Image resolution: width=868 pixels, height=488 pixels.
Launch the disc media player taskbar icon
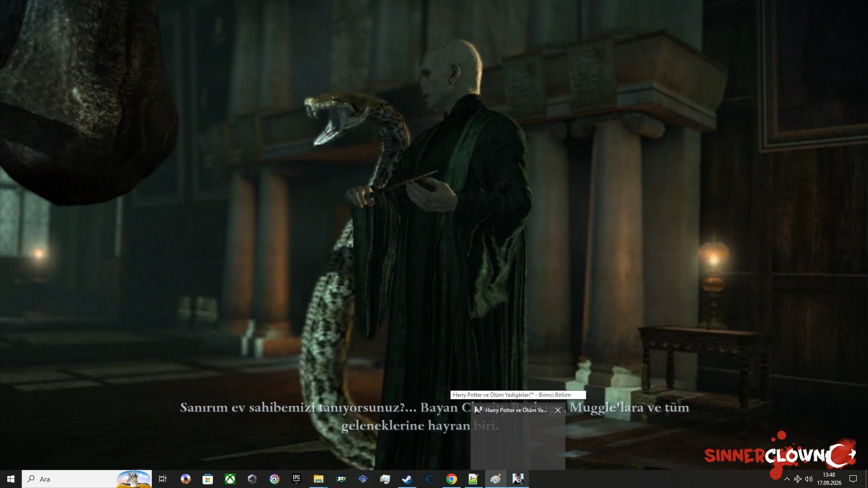(x=185, y=479)
